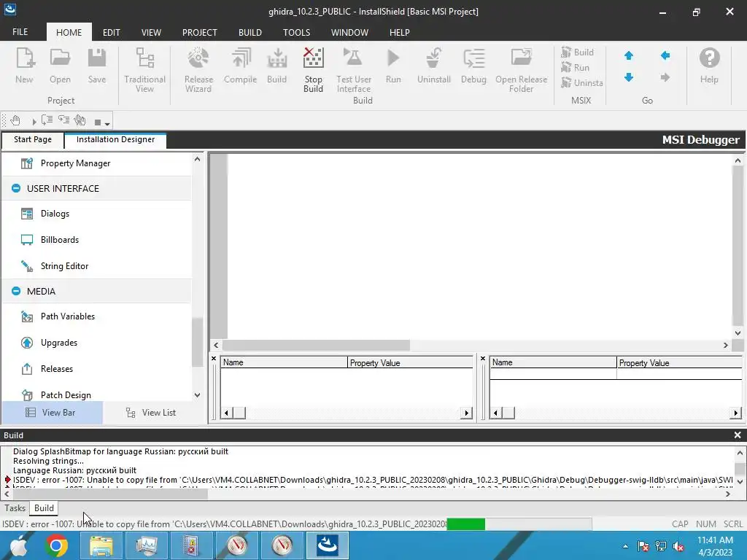Click the MSI Debugger horizontal scrollbar thumb

317,345
